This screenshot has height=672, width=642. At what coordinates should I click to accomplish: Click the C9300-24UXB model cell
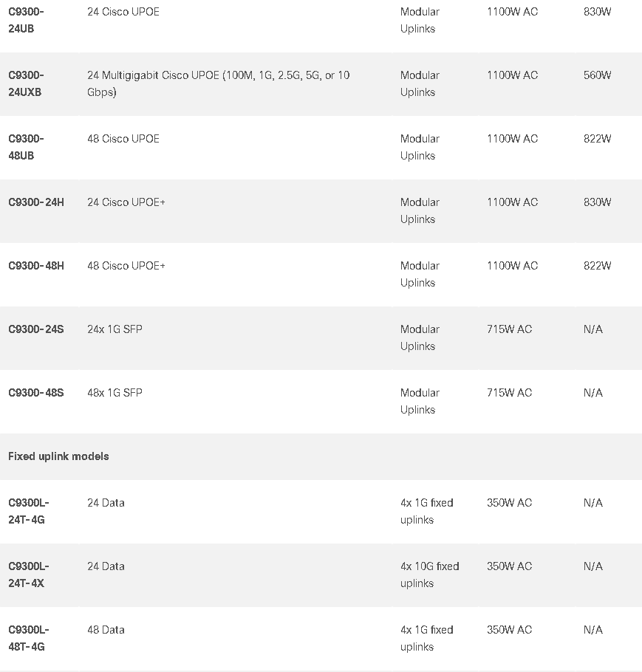click(26, 83)
